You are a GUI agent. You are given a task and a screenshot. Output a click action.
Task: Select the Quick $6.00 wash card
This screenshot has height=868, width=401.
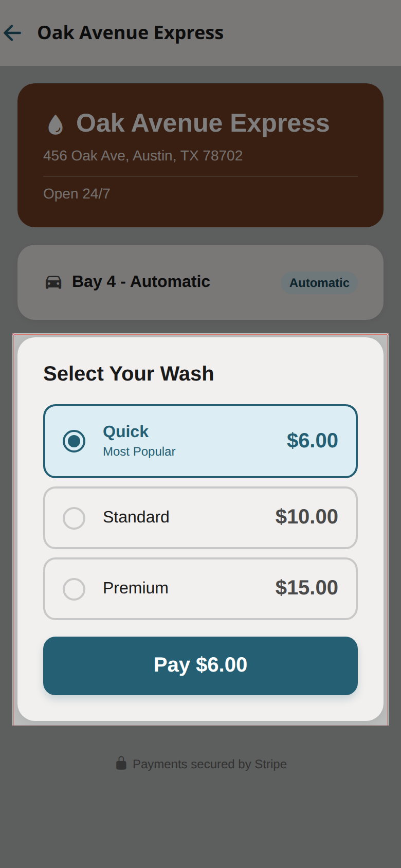[x=200, y=441]
